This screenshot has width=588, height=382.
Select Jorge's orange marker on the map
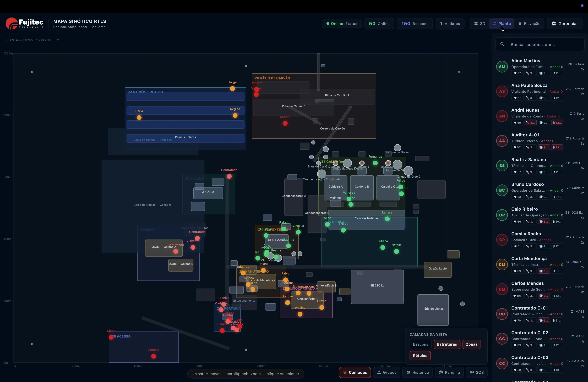pos(232,89)
